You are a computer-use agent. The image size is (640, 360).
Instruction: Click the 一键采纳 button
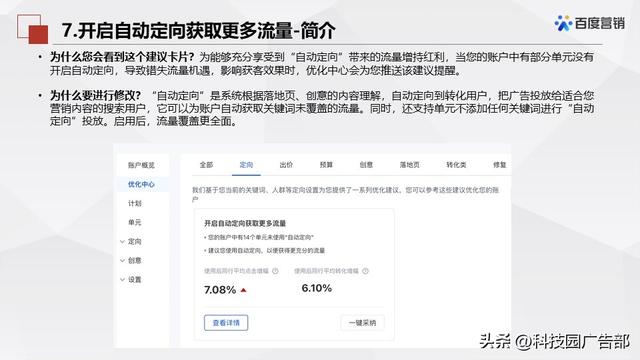click(x=362, y=323)
